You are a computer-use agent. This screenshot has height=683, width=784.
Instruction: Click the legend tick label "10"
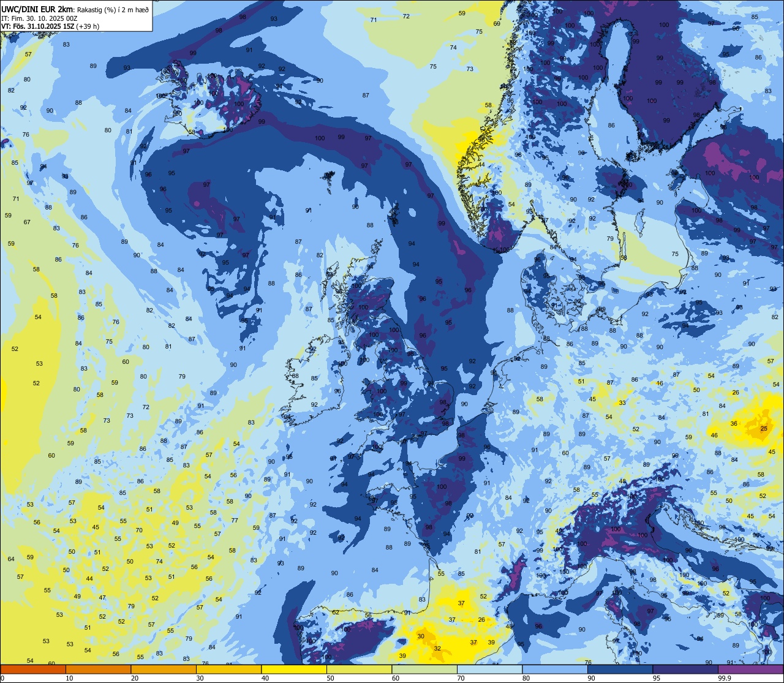pos(69,678)
